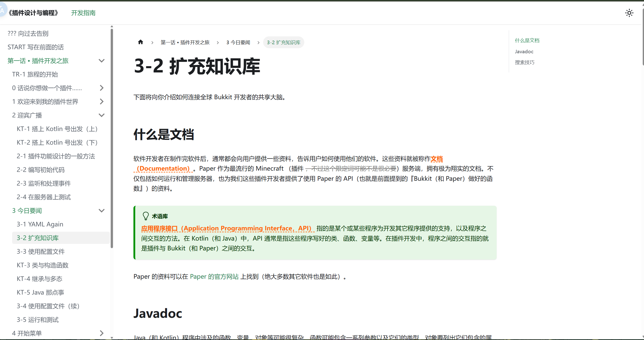Collapse the 3 今日要闻 section

(x=102, y=210)
